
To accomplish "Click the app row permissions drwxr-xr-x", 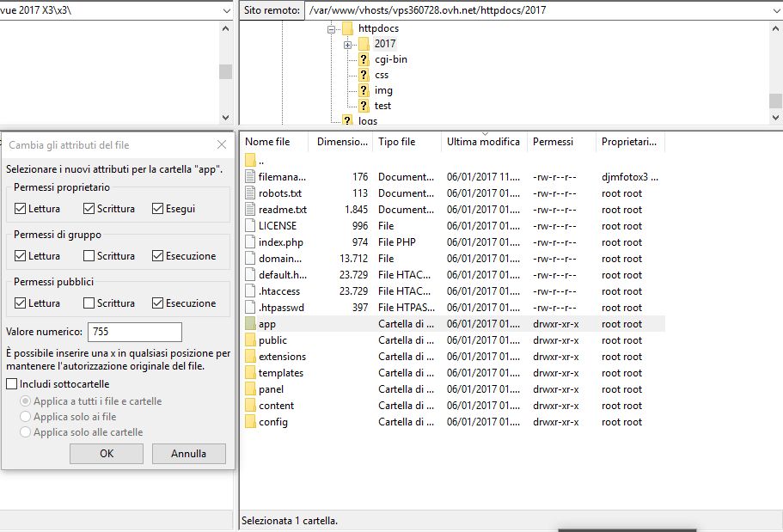I will [x=556, y=324].
